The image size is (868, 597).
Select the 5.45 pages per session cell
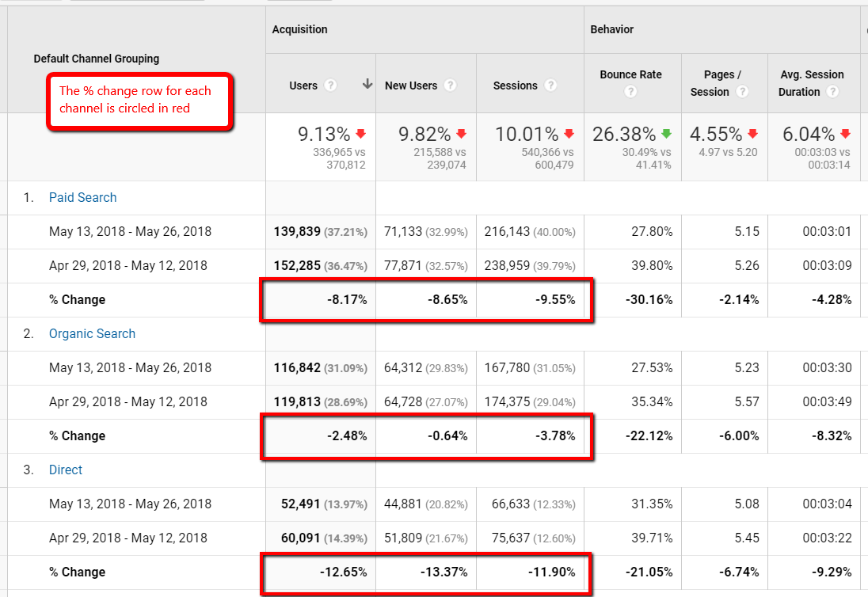point(747,538)
